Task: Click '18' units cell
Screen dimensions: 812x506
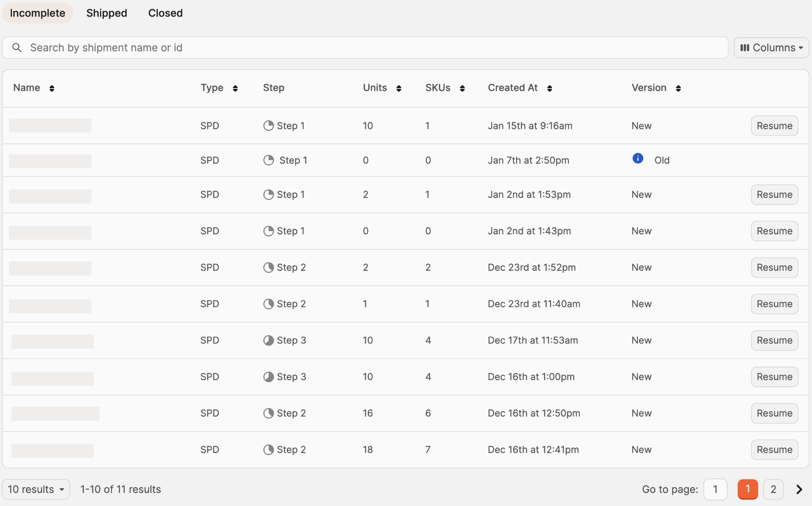Action: click(368, 449)
